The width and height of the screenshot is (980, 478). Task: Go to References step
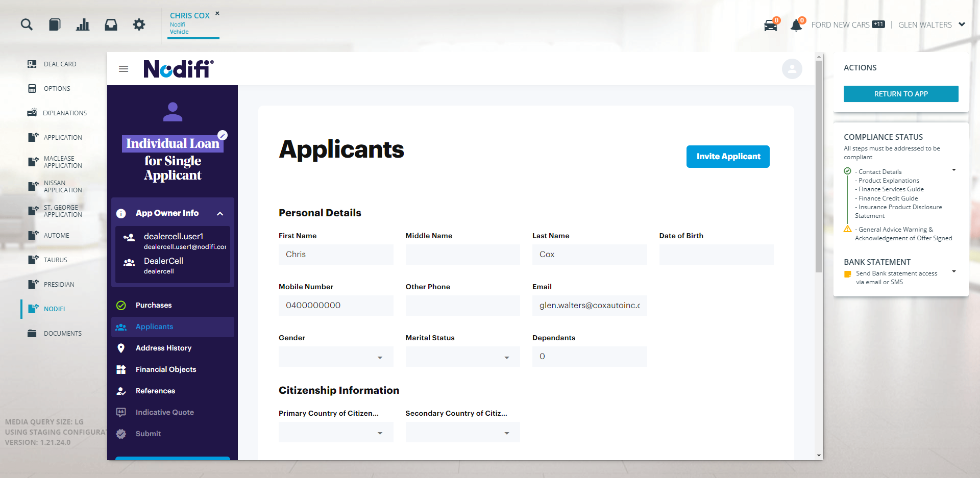click(173, 391)
